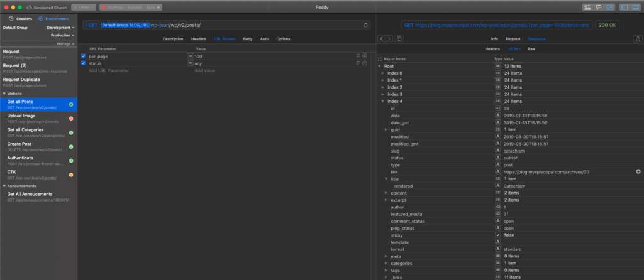
Task: Click the expand-all icon beside Key or Index
Action: pyautogui.click(x=379, y=59)
